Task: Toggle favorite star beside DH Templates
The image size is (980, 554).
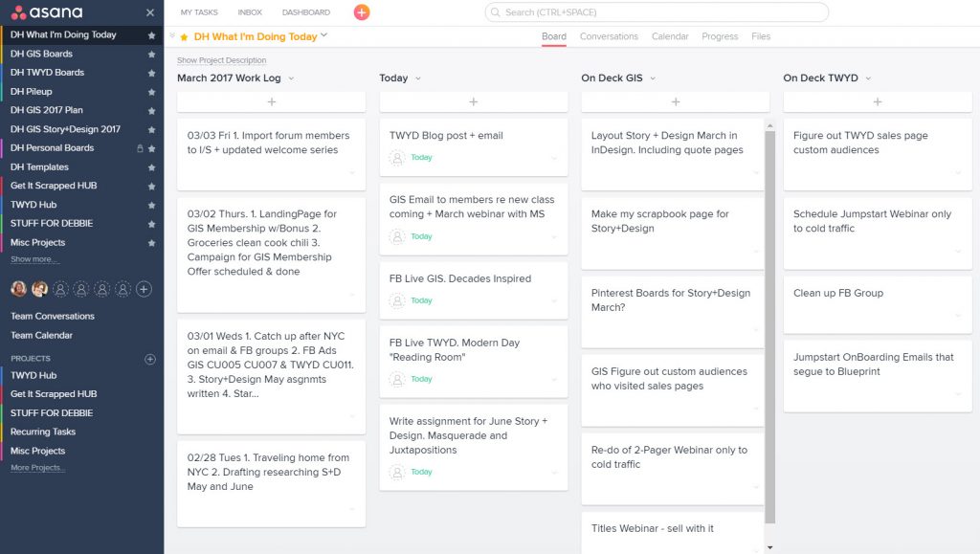Action: point(151,167)
